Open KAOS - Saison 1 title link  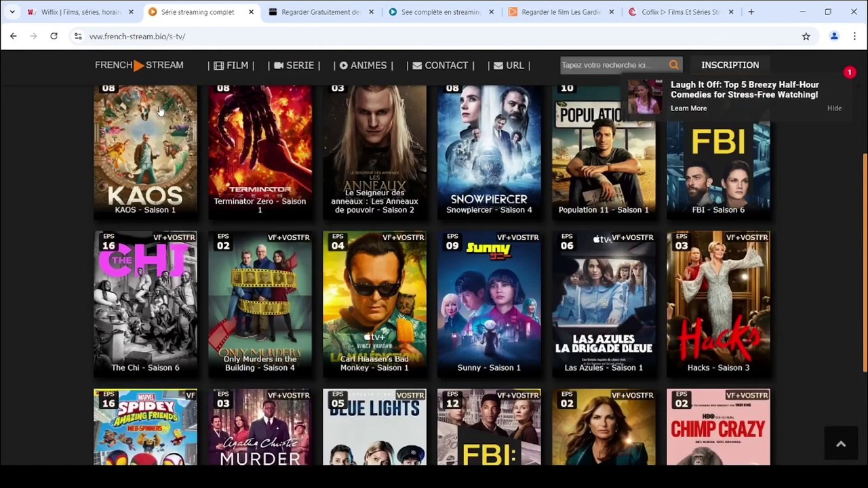click(x=145, y=210)
